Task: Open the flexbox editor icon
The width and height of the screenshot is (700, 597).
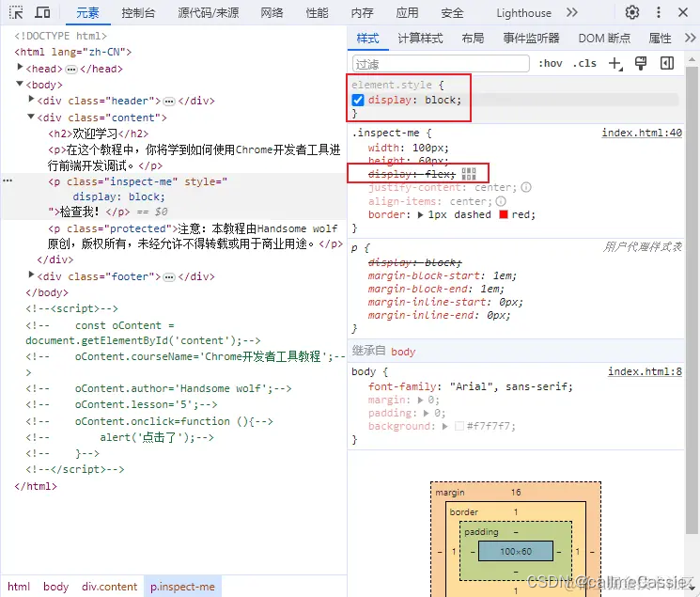Action: coord(469,173)
